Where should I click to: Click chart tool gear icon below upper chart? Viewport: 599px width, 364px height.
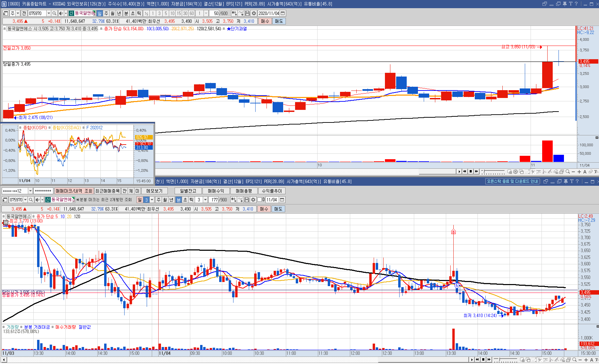tap(516, 172)
